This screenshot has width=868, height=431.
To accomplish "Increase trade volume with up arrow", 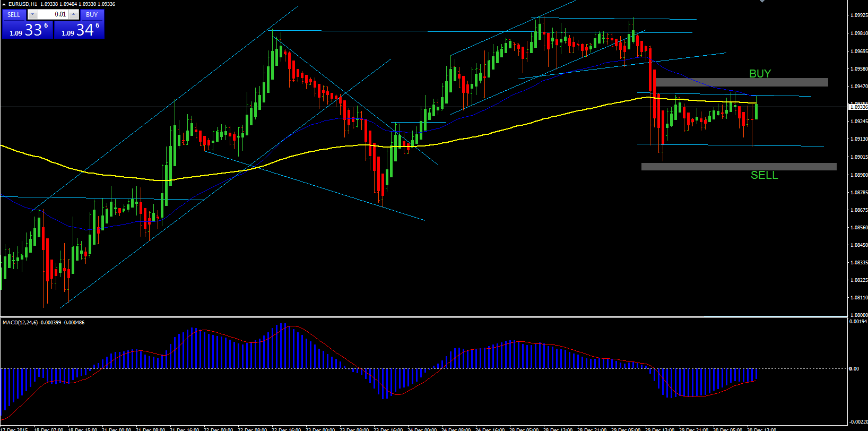I will pyautogui.click(x=74, y=14).
